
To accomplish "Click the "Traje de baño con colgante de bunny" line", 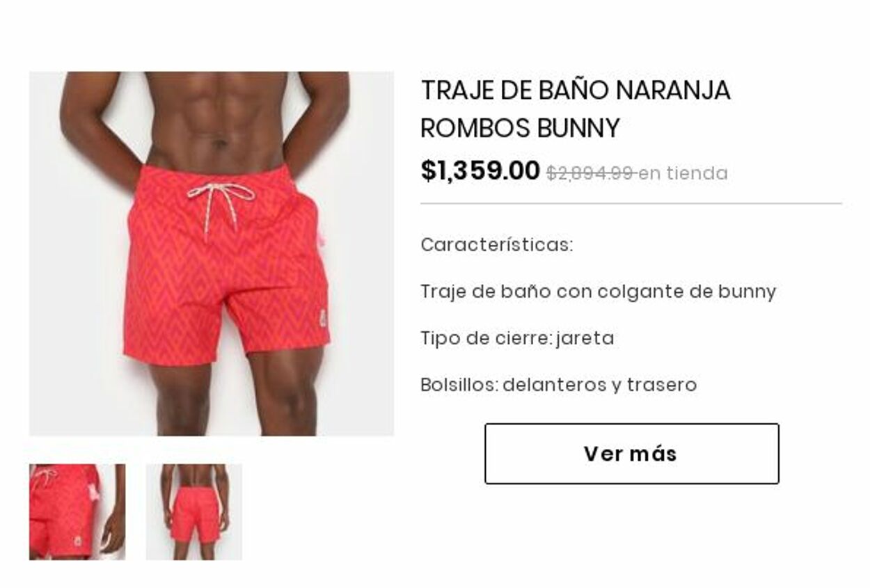I will tap(598, 292).
